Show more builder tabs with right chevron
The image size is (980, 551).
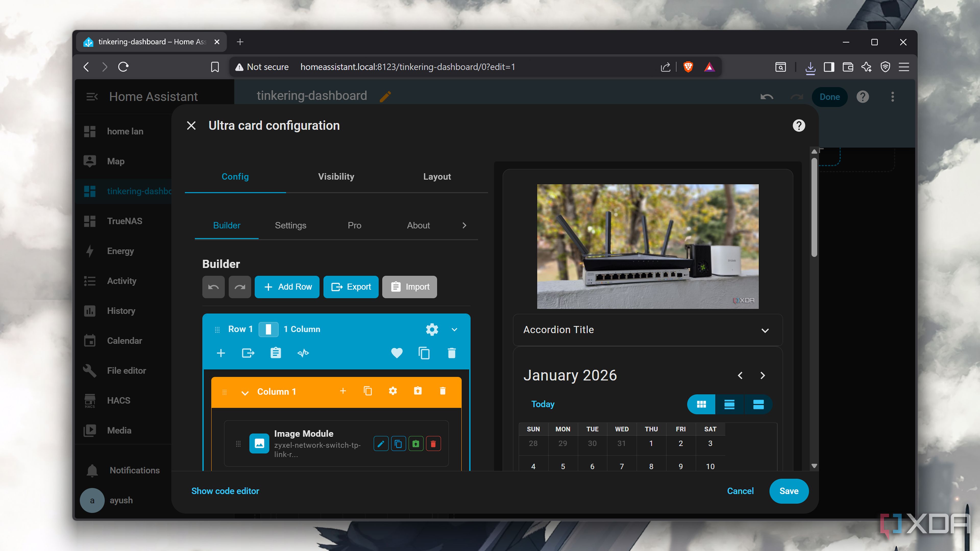pos(464,226)
